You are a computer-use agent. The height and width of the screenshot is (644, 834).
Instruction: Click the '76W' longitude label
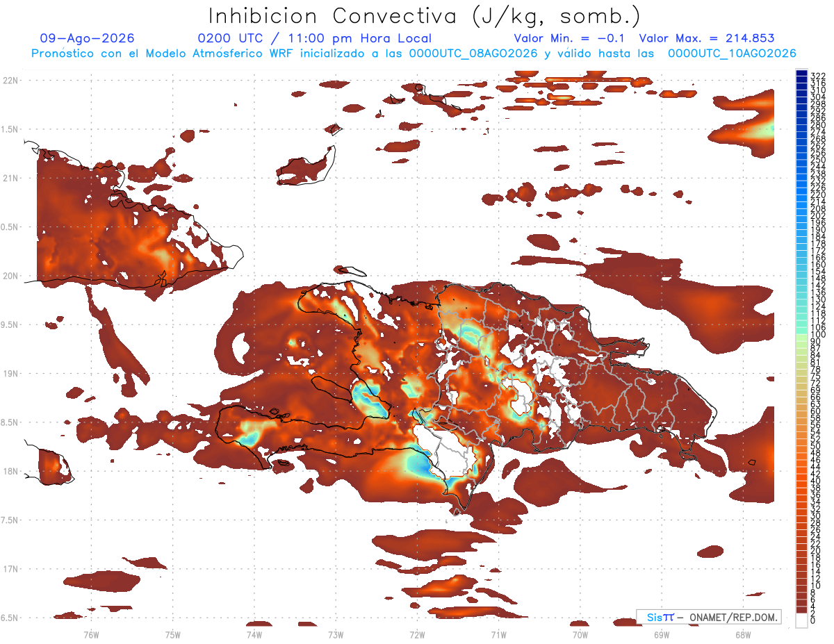91,634
